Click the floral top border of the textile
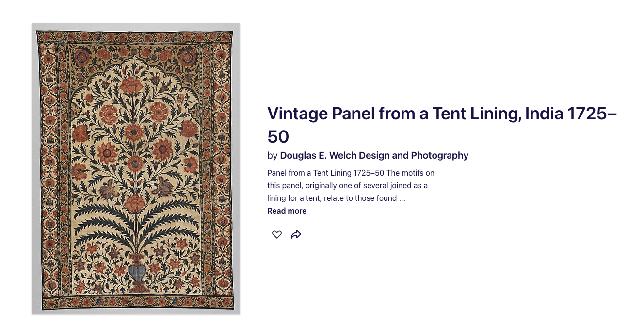This screenshot has width=644, height=329. tap(135, 37)
